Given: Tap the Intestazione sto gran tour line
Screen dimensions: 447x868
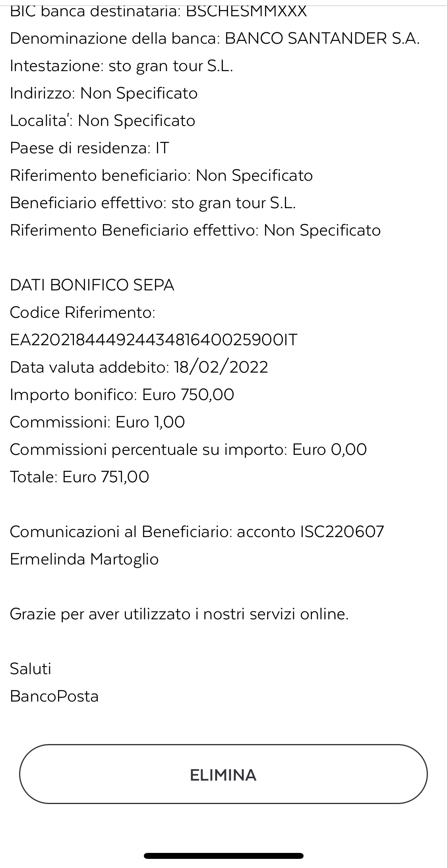Looking at the screenshot, I should click(x=122, y=66).
